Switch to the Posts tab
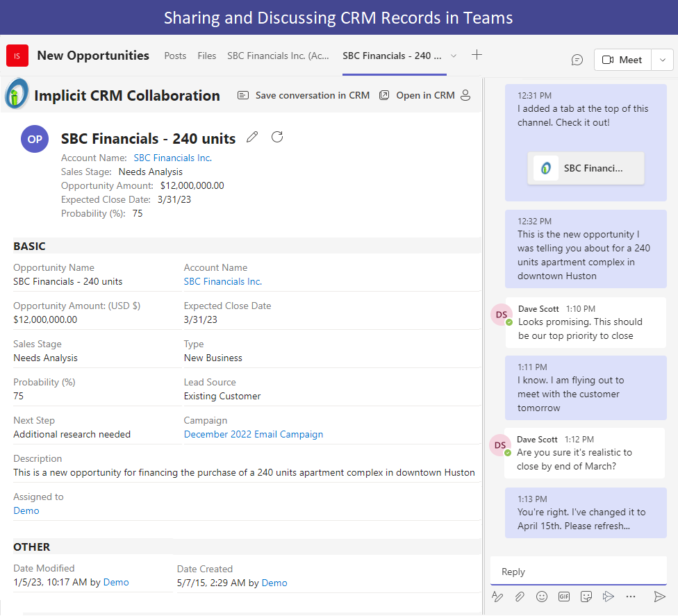678x616 pixels. pos(175,56)
